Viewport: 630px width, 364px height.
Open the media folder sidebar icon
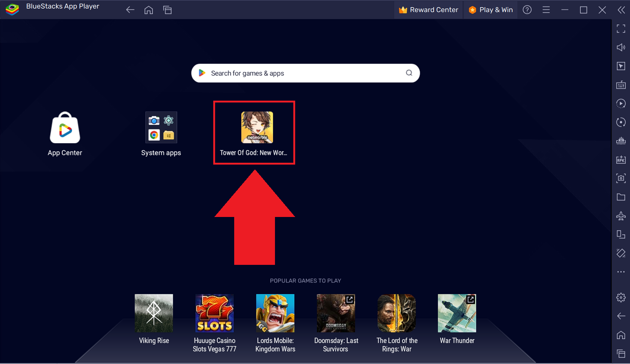tap(621, 197)
